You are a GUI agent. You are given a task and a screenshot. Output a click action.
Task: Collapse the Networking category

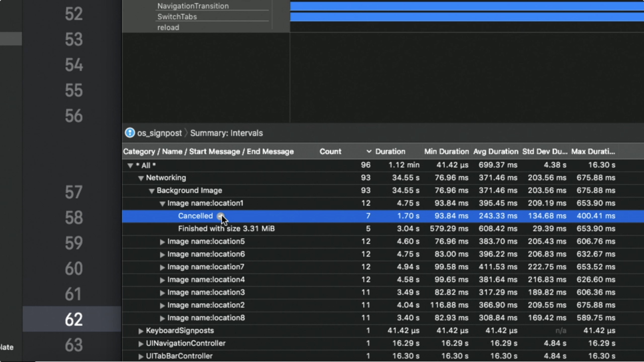[141, 178]
